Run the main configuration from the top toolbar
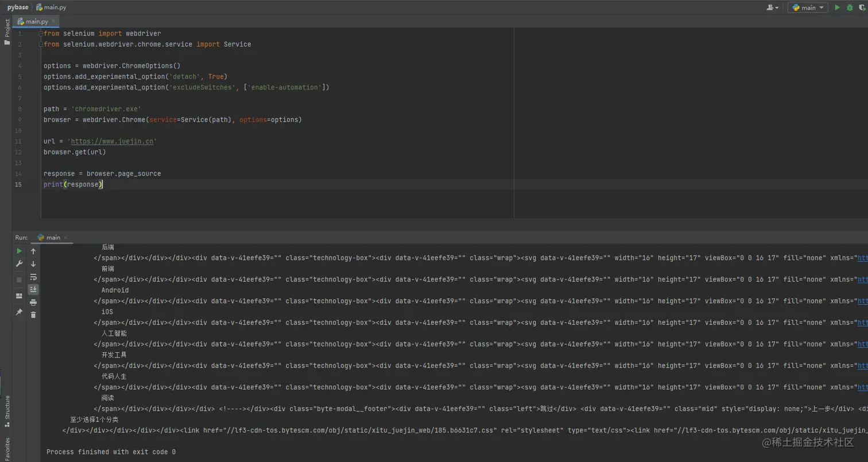Image resolution: width=868 pixels, height=462 pixels. click(x=837, y=7)
